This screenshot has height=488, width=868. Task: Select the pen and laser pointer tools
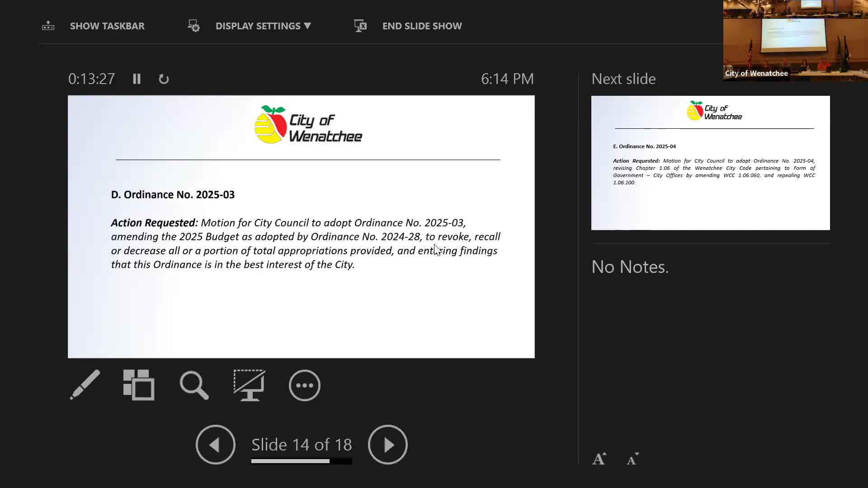[85, 385]
